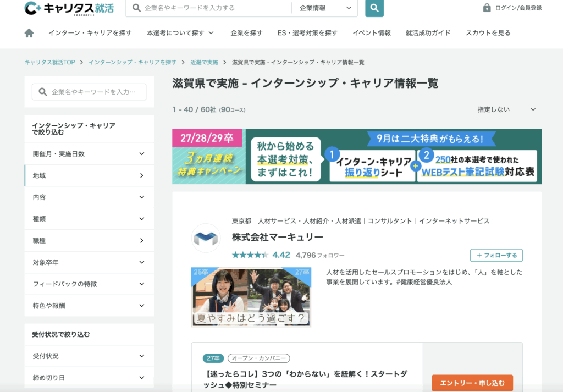
Task: Click the teal search magnifier button
Action: click(x=374, y=8)
